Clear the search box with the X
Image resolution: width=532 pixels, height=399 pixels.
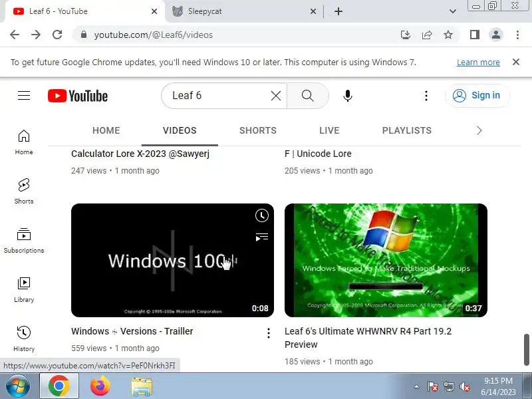(x=276, y=96)
